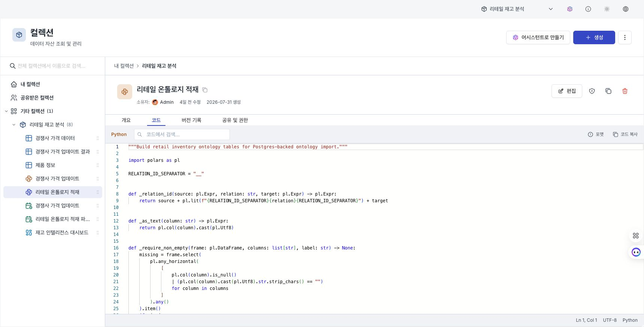Click the 코드 복사 button
Image resolution: width=644 pixels, height=327 pixels.
[x=625, y=134]
